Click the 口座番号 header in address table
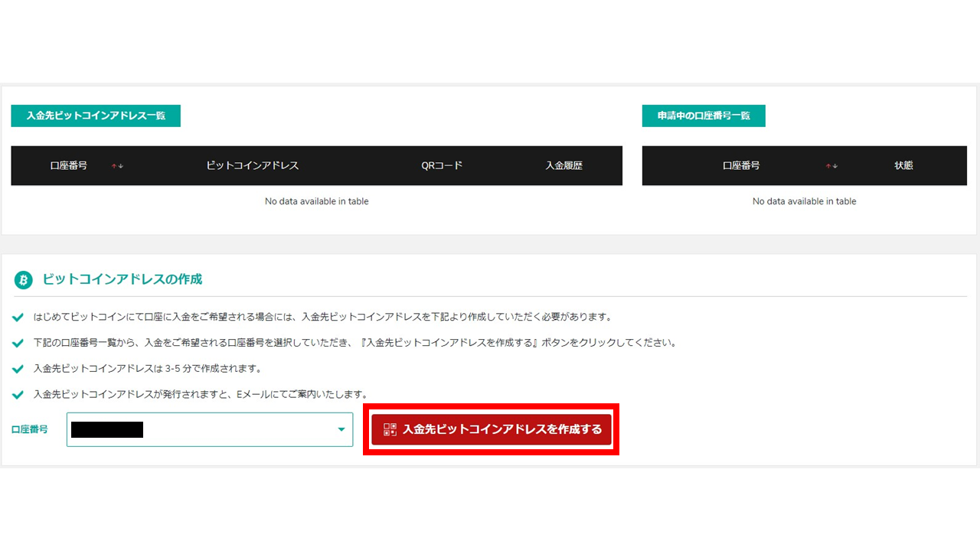 click(68, 165)
